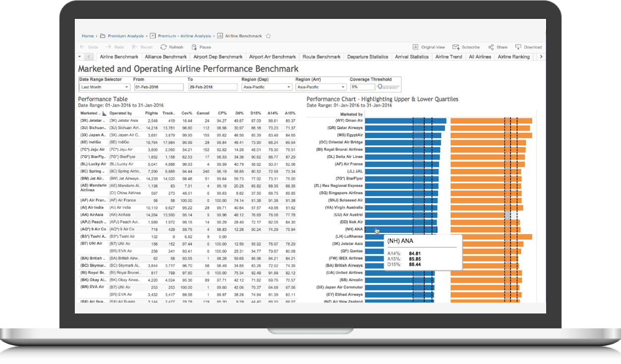
Task: Open the Region (Dep) dropdown
Action: pyautogui.click(x=267, y=87)
